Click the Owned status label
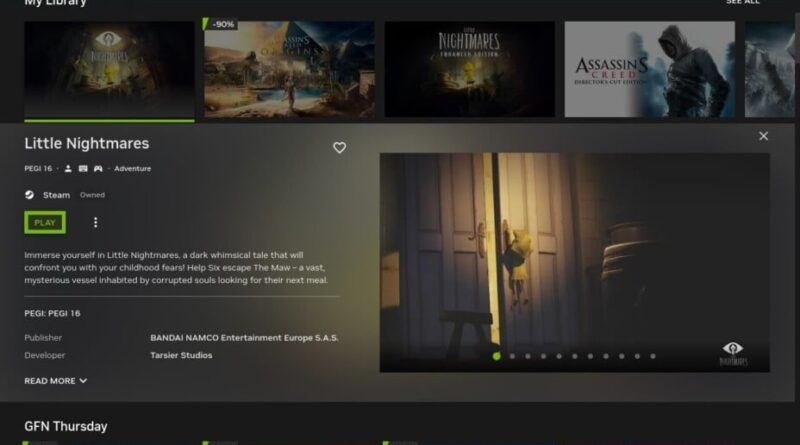This screenshot has height=445, width=800. click(92, 195)
